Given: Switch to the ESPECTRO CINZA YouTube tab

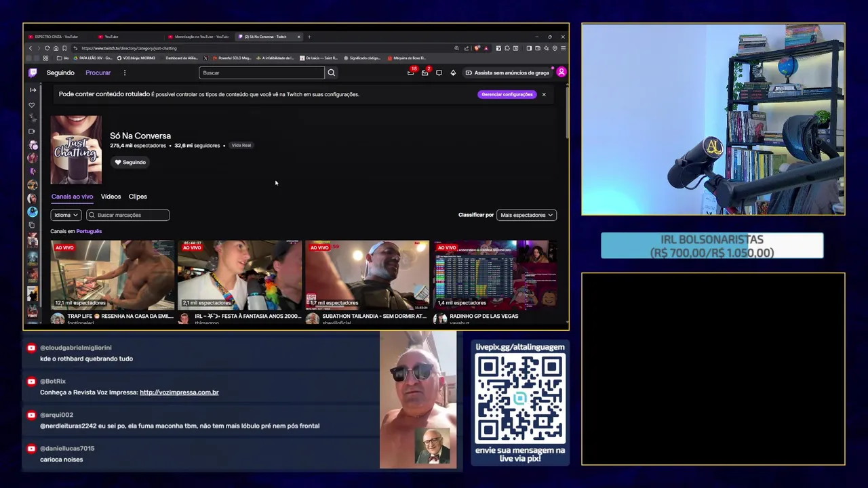Looking at the screenshot, I should coord(57,37).
